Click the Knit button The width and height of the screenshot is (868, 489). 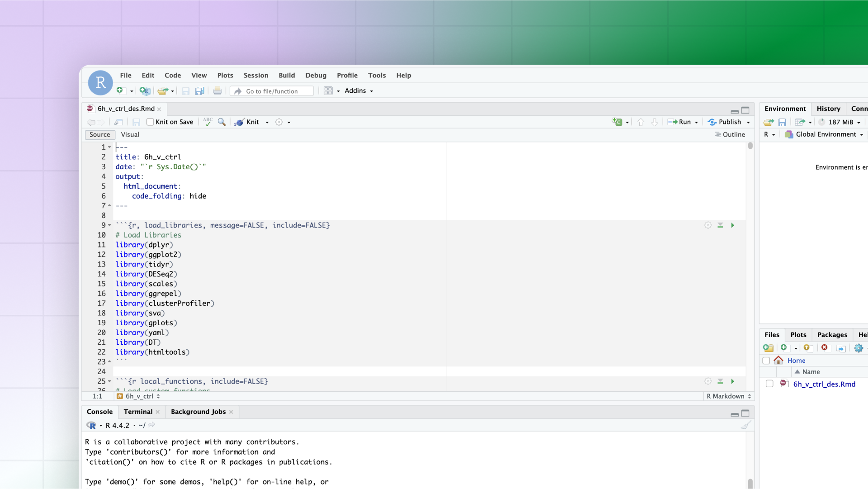pos(247,122)
